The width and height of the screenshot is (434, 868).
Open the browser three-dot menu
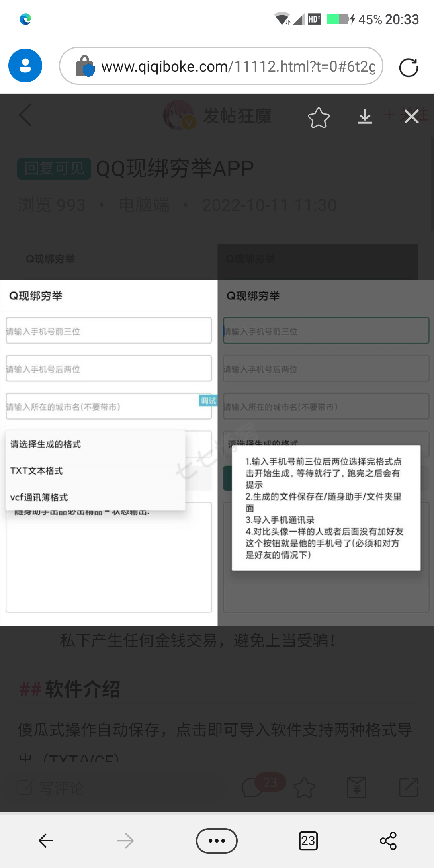pos(217,841)
